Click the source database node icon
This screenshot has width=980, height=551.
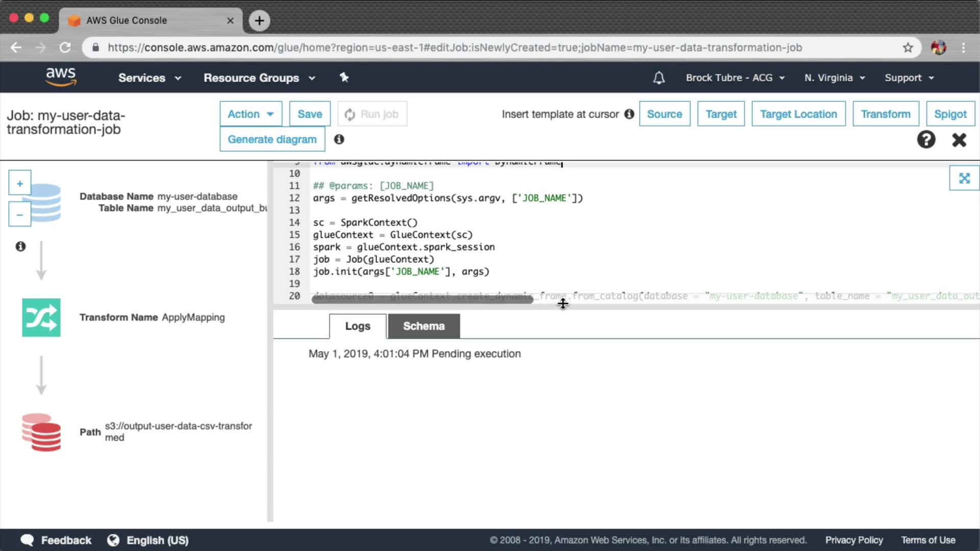[46, 202]
